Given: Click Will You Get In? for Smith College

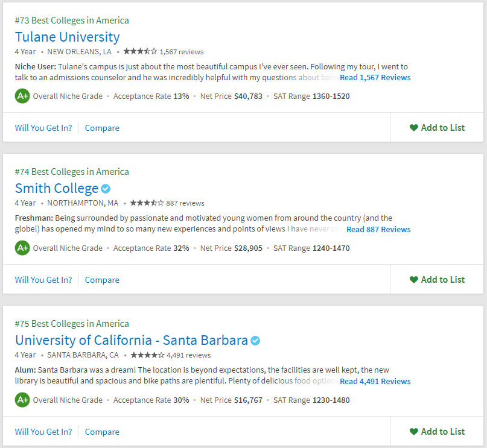Looking at the screenshot, I should click(x=43, y=280).
